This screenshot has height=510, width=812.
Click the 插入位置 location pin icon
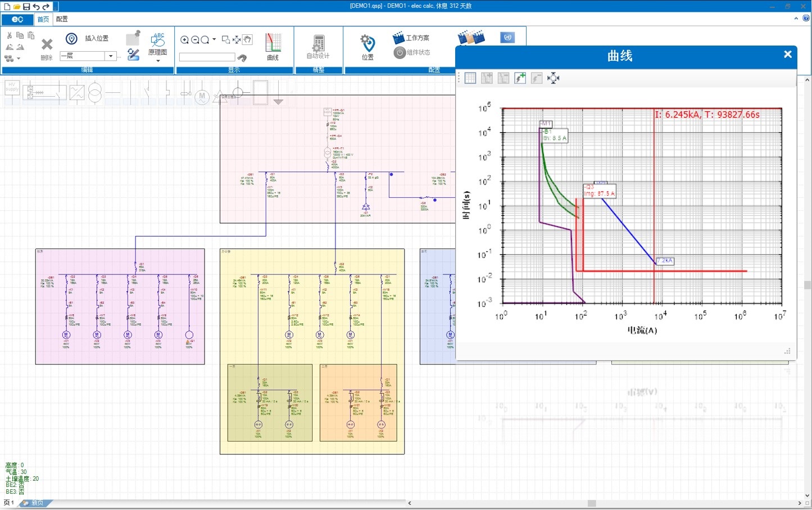tap(71, 38)
